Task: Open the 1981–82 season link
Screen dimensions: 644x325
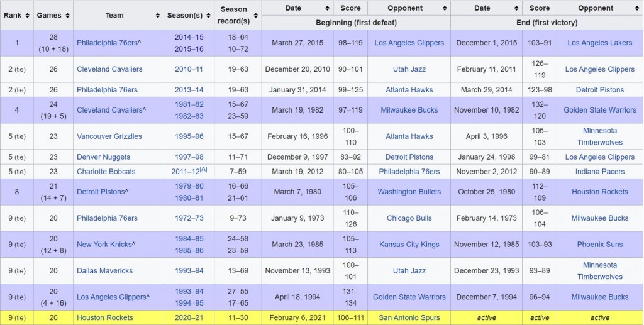Action: pyautogui.click(x=189, y=104)
